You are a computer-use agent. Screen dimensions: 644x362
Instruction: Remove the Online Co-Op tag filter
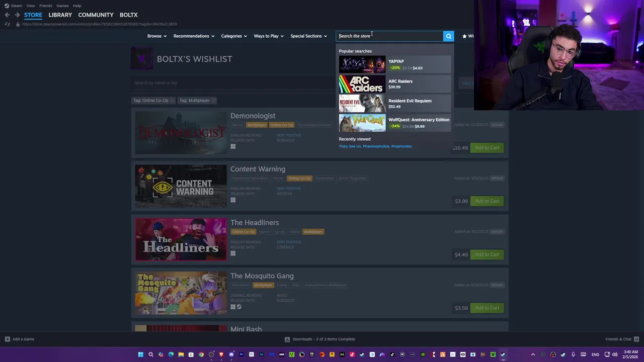click(x=172, y=101)
